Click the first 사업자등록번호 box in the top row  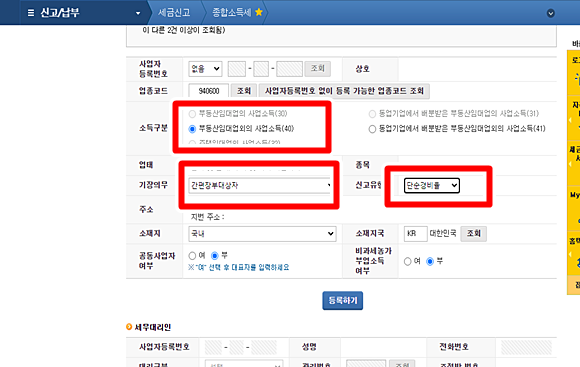coord(237,69)
